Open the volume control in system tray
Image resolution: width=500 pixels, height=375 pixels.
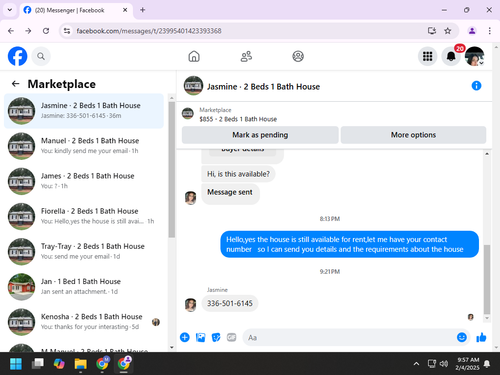[x=444, y=364]
